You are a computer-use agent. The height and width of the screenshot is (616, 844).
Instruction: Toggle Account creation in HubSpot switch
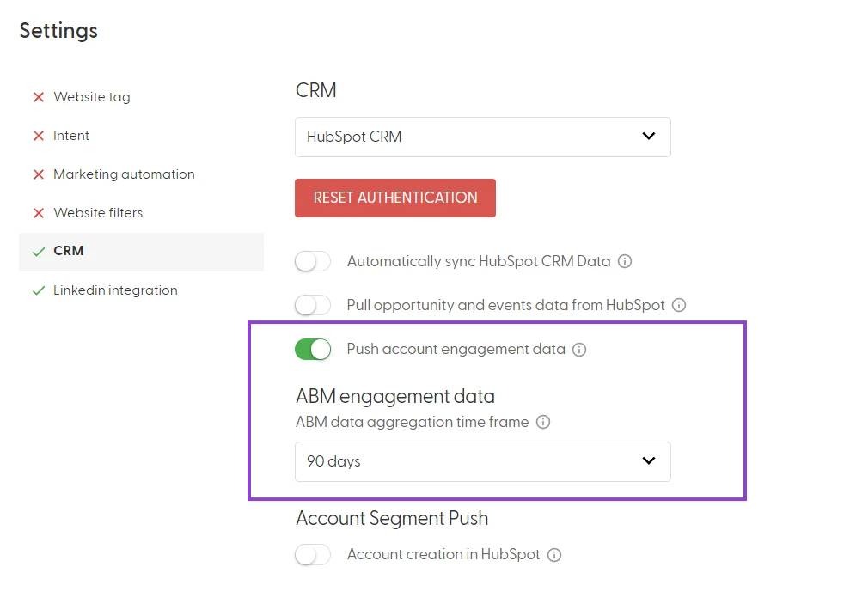click(x=313, y=555)
